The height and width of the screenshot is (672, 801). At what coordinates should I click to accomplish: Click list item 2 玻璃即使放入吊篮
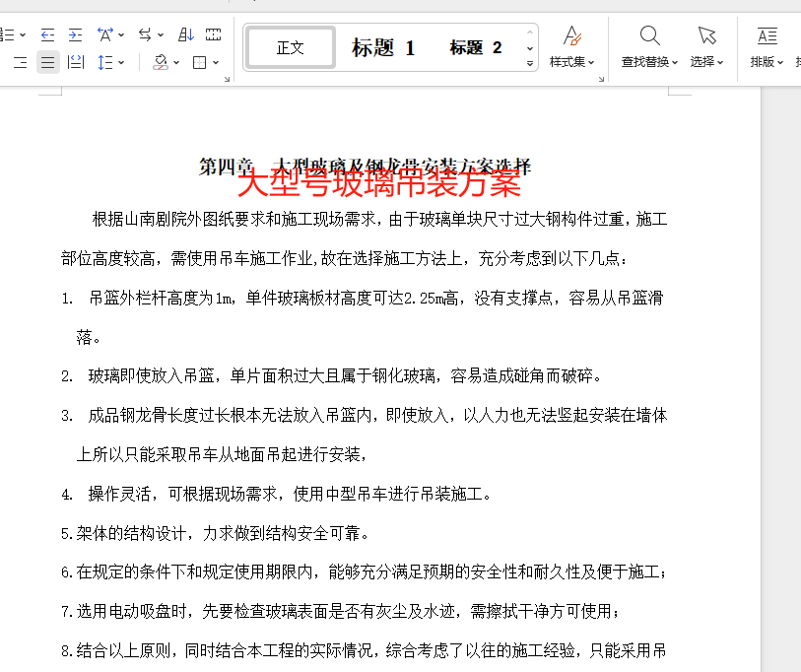point(332,376)
